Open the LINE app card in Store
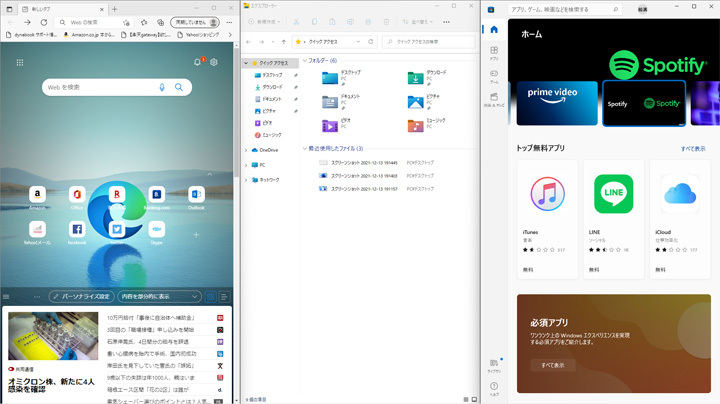The height and width of the screenshot is (404, 720). 613,219
